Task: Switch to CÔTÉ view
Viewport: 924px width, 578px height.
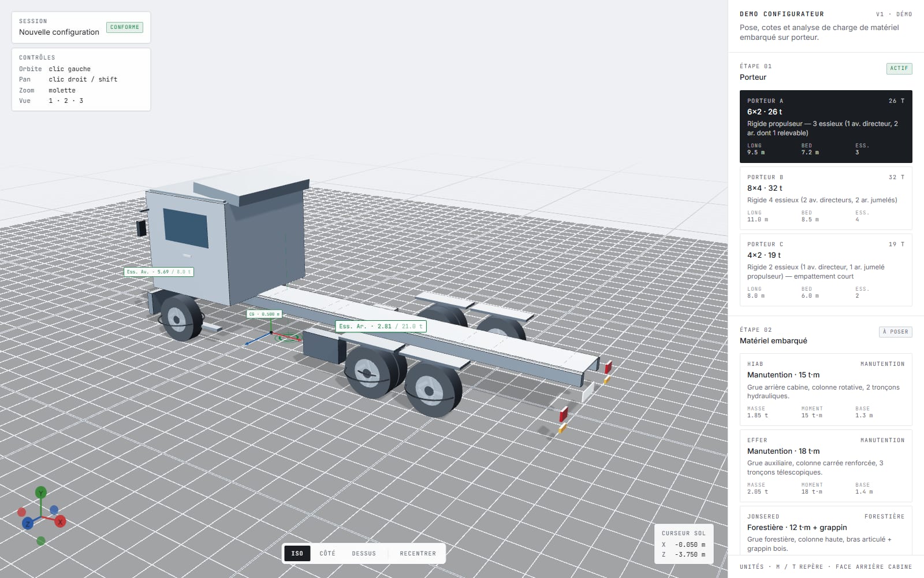Action: 327,553
